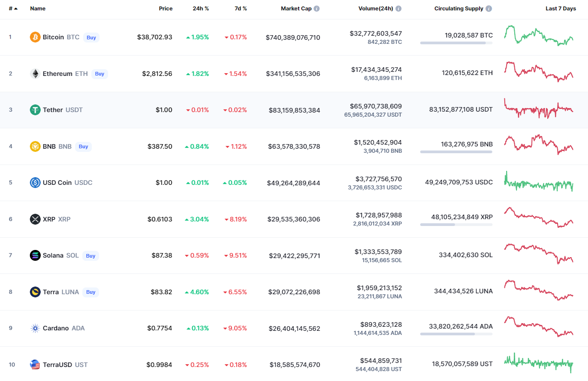Open the Market Cap info icon

[x=317, y=9]
